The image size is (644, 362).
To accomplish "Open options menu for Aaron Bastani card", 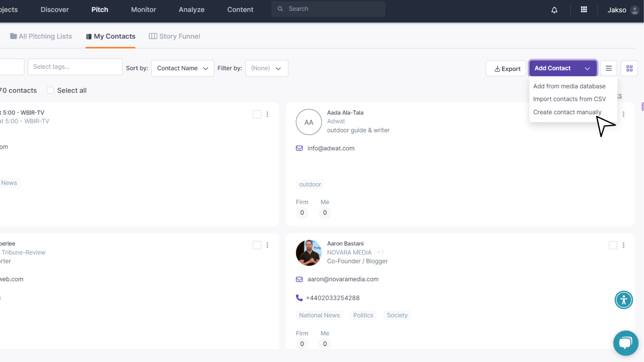I will pos(624,245).
